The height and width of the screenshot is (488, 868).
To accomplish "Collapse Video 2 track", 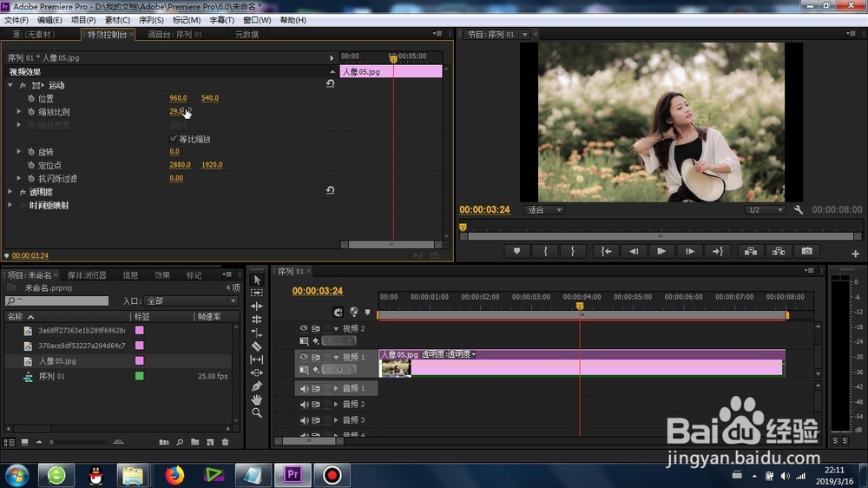I will coord(336,328).
